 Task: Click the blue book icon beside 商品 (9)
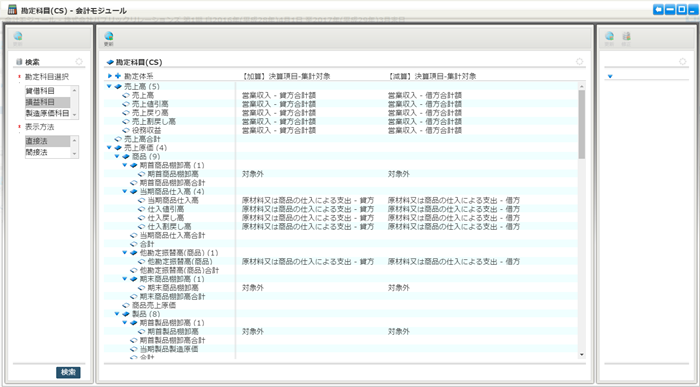(126, 157)
